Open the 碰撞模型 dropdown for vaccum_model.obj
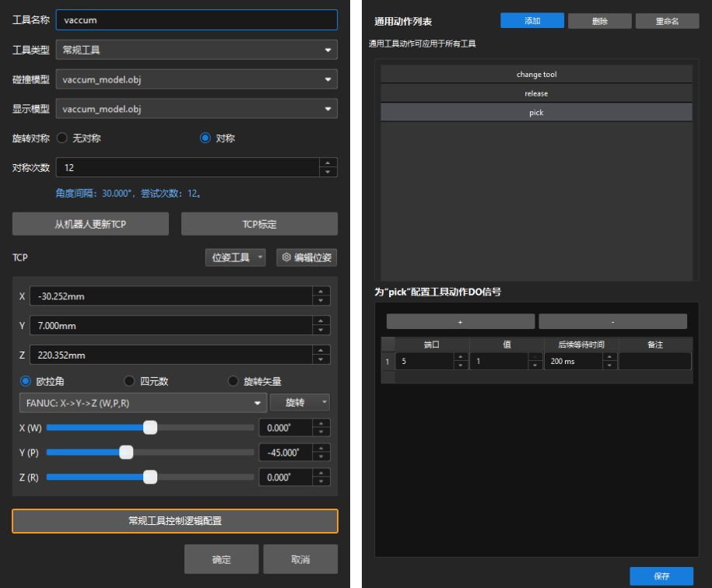This screenshot has height=588, width=712. point(196,79)
